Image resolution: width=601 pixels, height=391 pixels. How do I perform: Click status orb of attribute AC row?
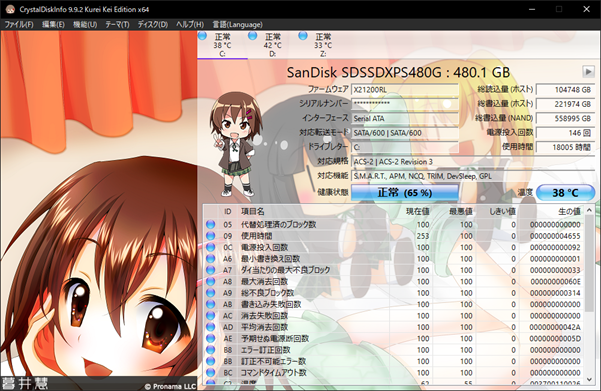pos(210,315)
